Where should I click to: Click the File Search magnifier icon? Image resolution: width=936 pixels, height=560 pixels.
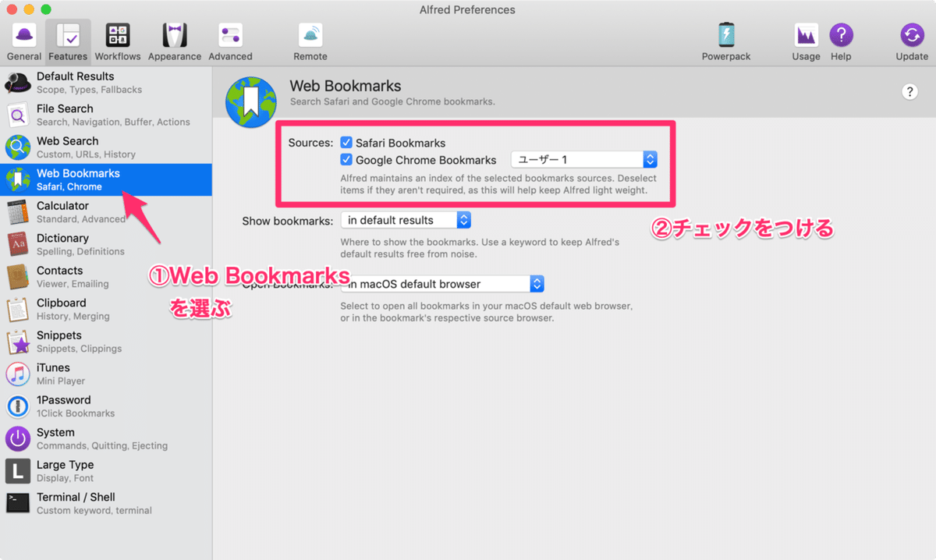(18, 115)
